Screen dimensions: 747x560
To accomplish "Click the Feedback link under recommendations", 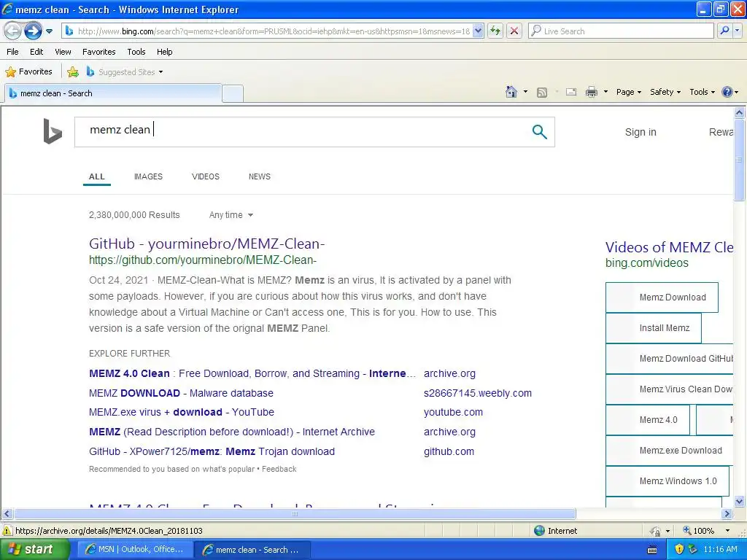I will click(x=279, y=469).
